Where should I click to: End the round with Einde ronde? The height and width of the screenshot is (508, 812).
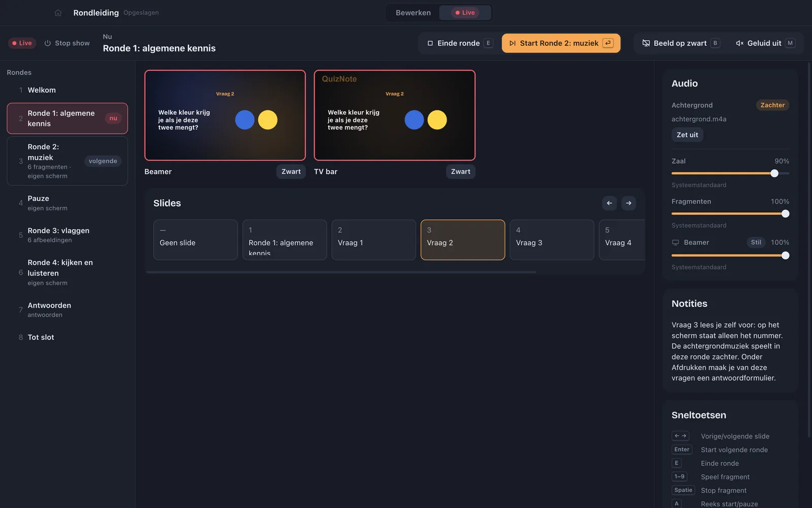click(x=460, y=43)
